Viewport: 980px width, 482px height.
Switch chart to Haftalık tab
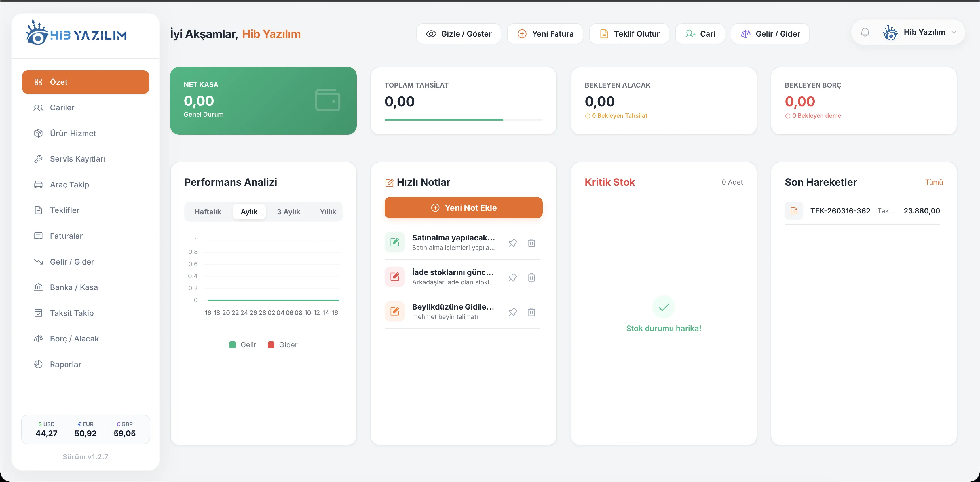coord(207,212)
